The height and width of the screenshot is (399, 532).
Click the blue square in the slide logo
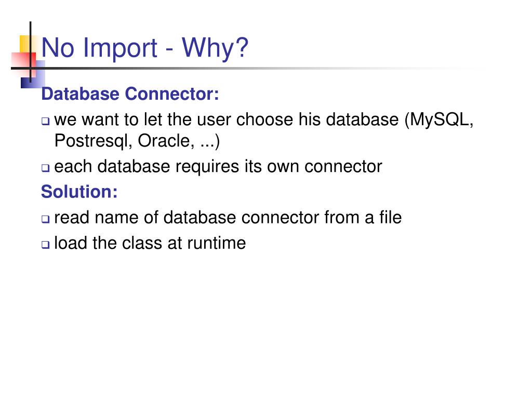point(33,75)
